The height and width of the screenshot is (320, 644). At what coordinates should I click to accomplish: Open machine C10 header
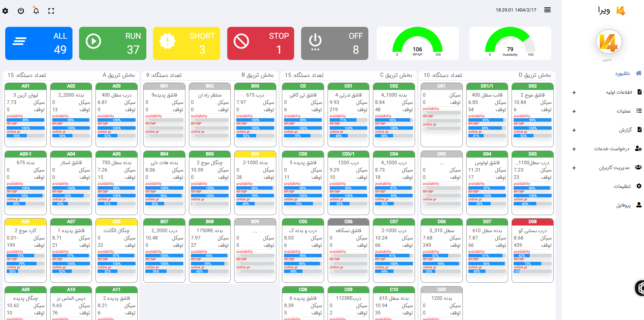(x=394, y=290)
